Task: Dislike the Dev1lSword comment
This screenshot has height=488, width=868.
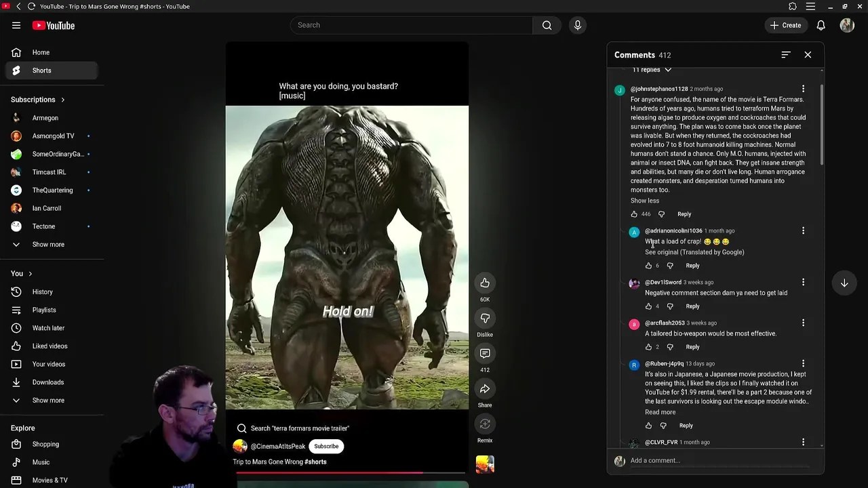Action: [670, 306]
